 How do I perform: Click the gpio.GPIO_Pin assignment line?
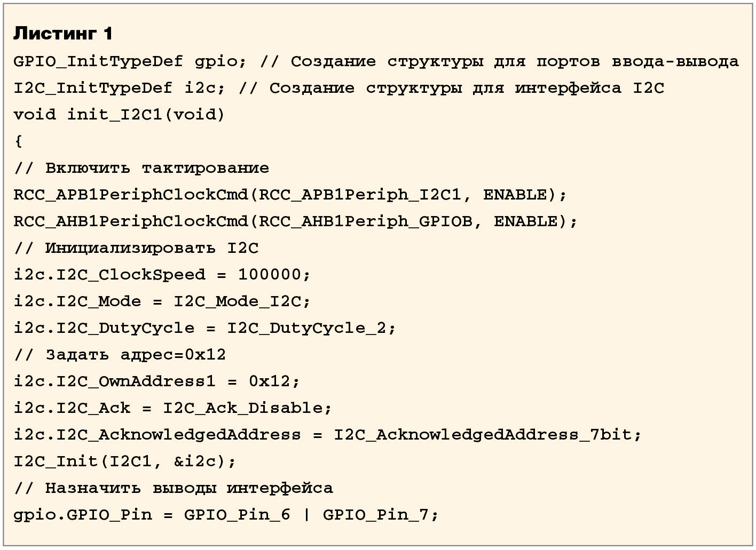tap(226, 515)
